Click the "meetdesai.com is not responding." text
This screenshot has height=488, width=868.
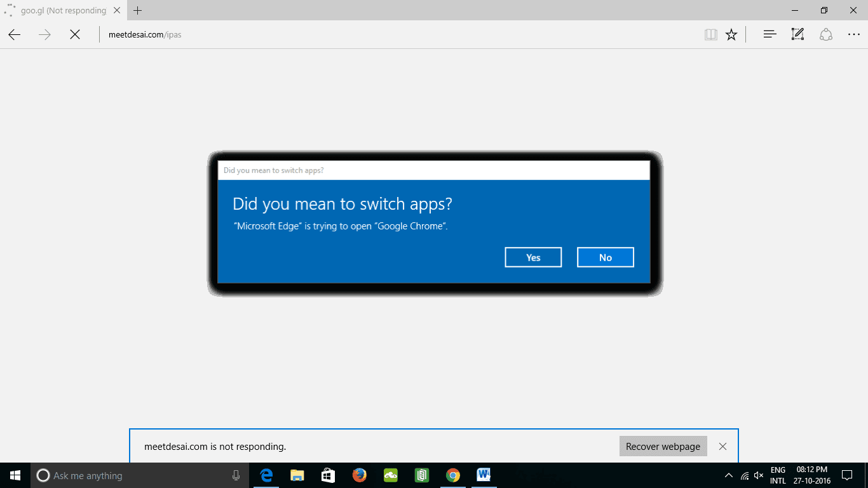[x=215, y=447]
